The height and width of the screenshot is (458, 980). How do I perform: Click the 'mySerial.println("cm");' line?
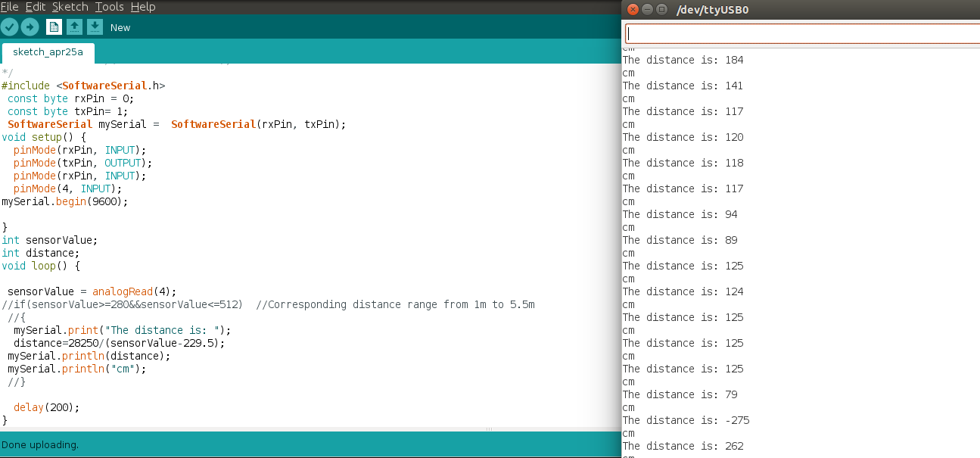[x=76, y=369]
